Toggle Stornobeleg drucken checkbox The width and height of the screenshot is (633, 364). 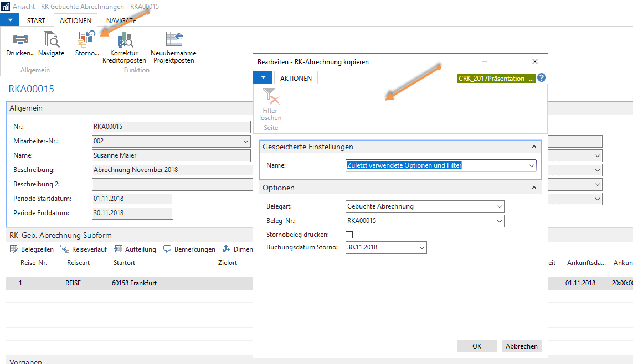pos(349,235)
